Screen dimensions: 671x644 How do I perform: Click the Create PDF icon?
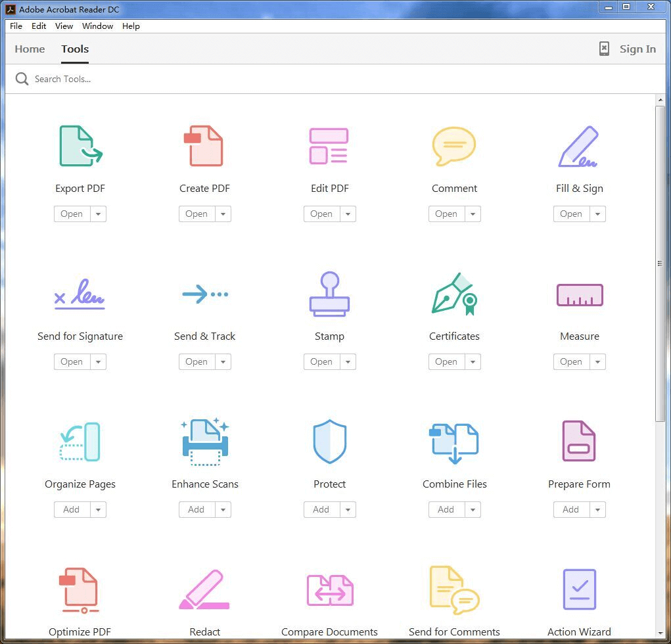pyautogui.click(x=204, y=146)
